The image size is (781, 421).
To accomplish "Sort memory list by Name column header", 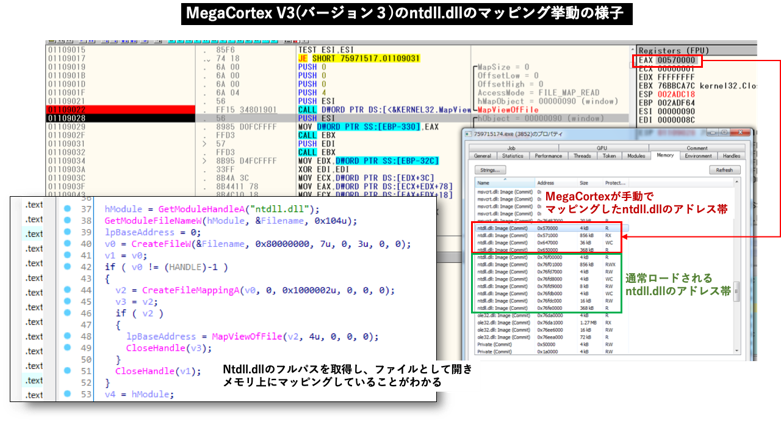I will coord(485,183).
